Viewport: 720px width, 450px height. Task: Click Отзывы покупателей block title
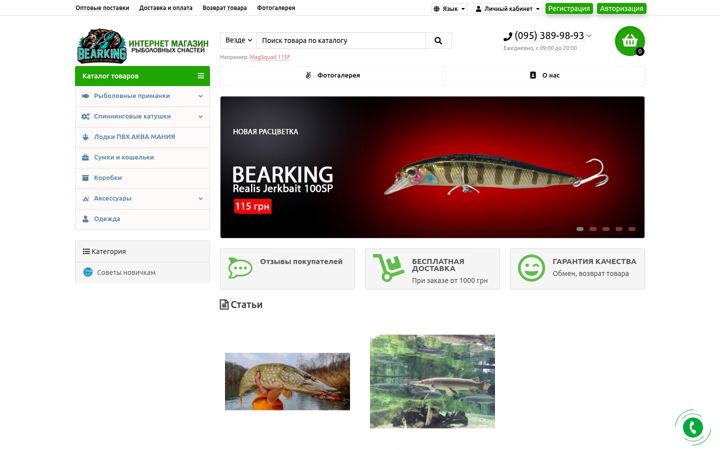301,262
